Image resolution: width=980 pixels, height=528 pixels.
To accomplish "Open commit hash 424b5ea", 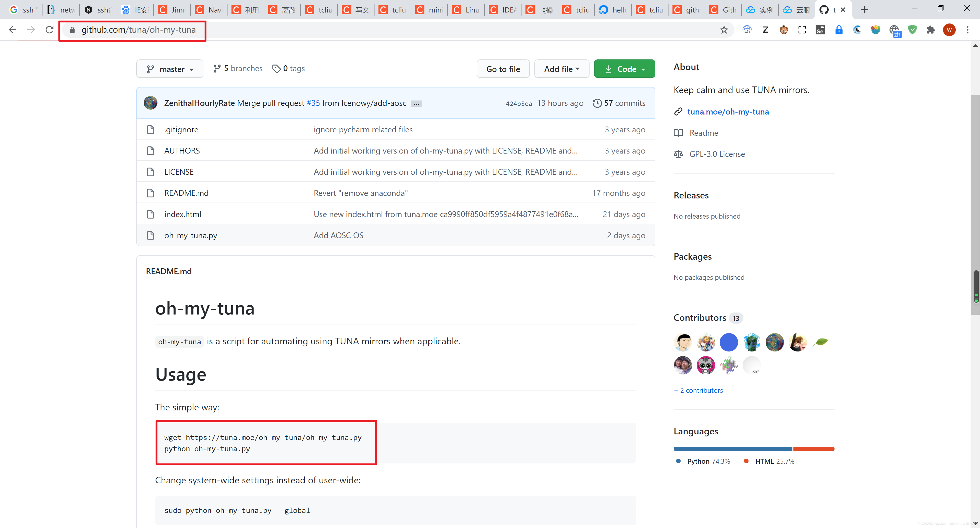I will (519, 103).
